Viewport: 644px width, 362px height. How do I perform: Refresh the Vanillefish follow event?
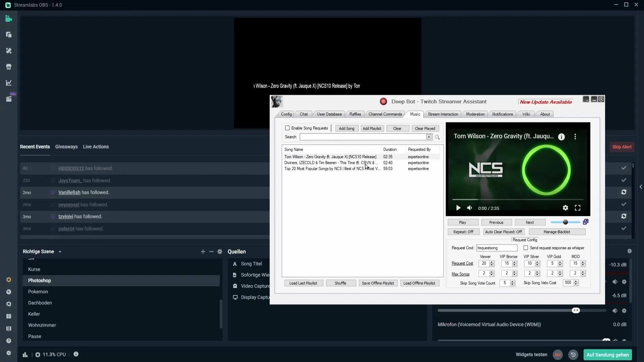624,192
